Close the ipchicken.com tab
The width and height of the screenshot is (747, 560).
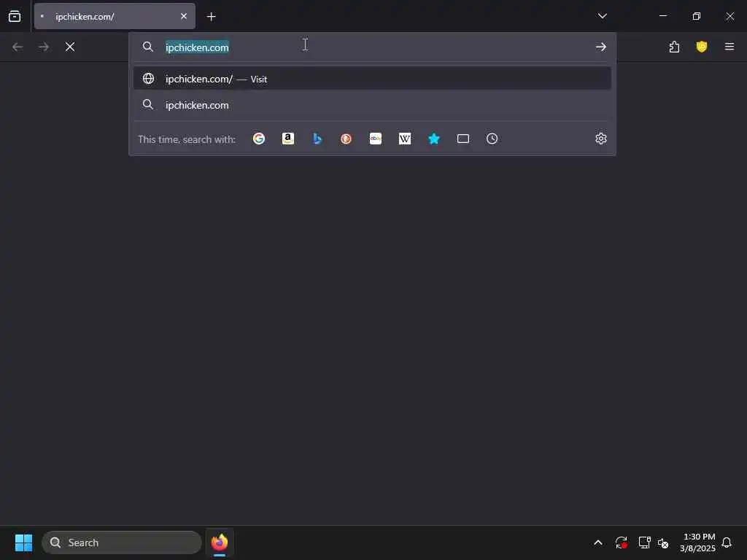184,16
